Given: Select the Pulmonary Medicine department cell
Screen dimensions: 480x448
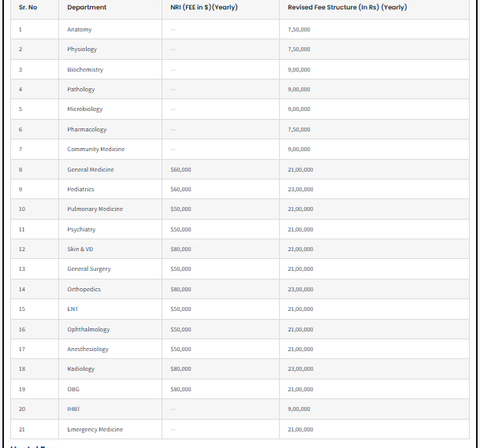Looking at the screenshot, I should coord(95,209).
